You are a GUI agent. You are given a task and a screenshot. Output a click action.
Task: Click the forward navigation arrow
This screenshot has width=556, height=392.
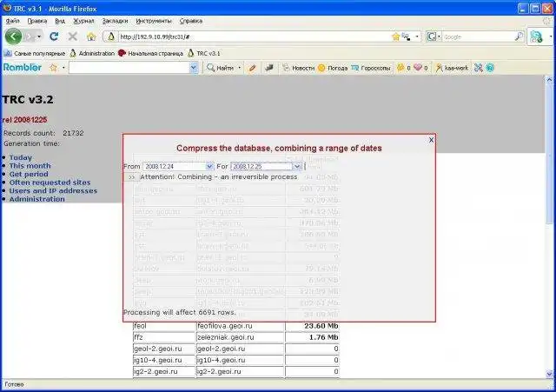point(30,37)
